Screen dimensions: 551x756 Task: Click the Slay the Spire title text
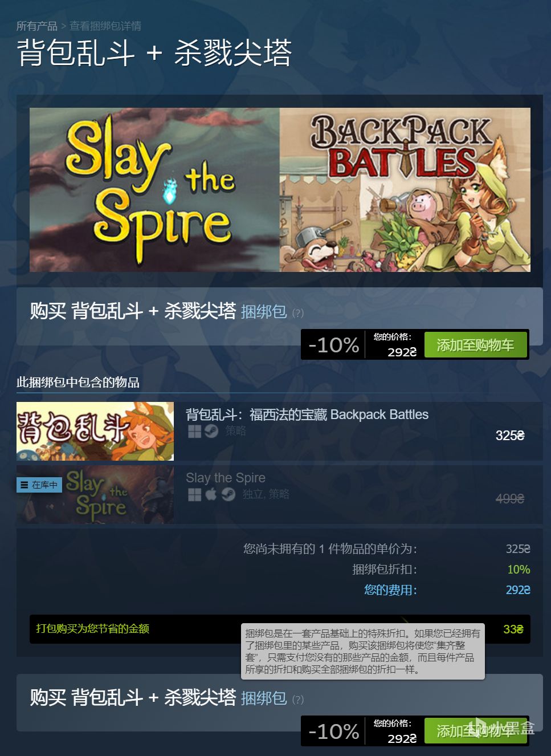click(226, 478)
